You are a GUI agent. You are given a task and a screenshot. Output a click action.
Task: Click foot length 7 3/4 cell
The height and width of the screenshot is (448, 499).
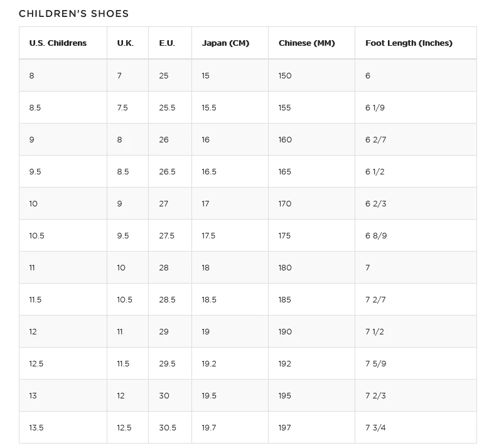click(375, 428)
